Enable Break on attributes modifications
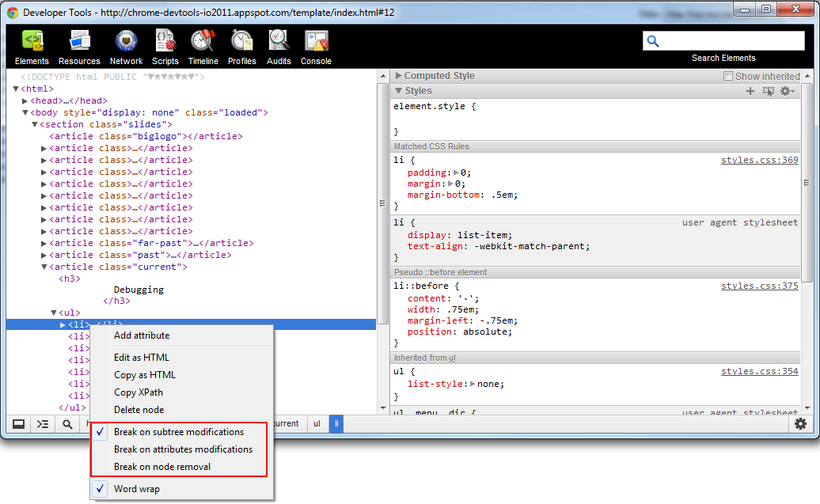The image size is (820, 504). click(180, 449)
